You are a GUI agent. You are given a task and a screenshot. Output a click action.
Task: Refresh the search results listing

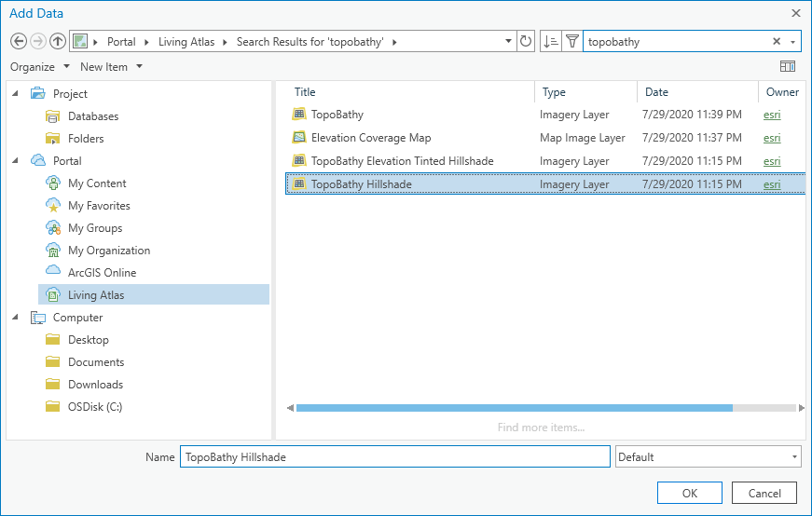pos(526,41)
